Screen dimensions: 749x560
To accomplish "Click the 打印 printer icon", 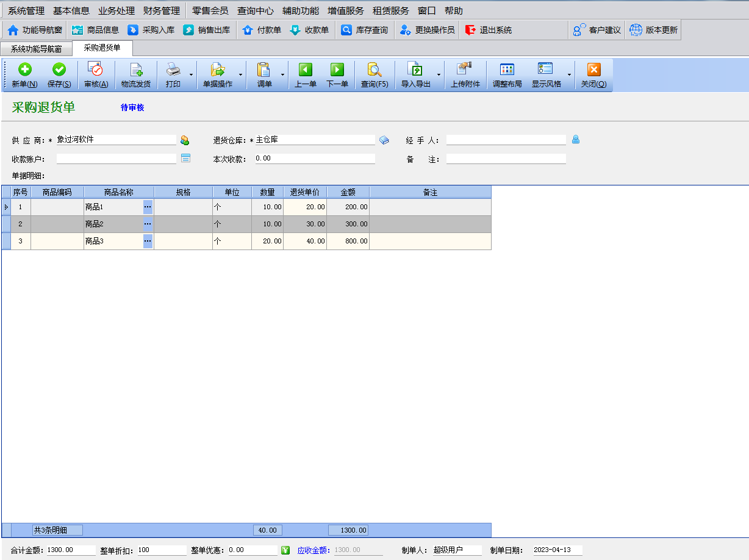I will click(173, 70).
